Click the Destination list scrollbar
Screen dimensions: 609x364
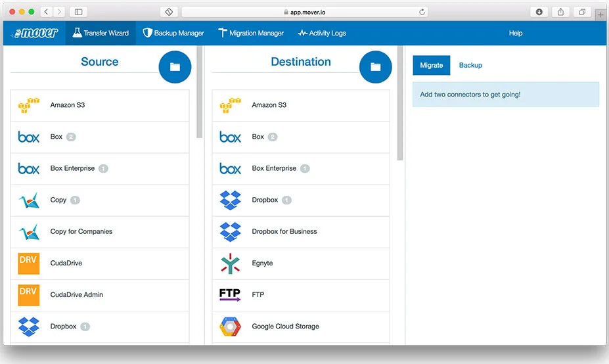click(x=400, y=103)
